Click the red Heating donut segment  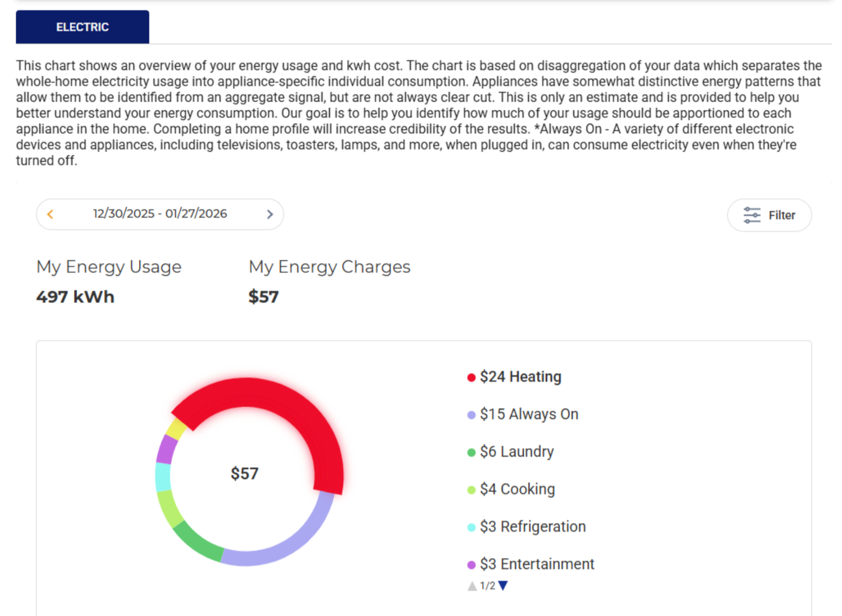click(x=284, y=400)
